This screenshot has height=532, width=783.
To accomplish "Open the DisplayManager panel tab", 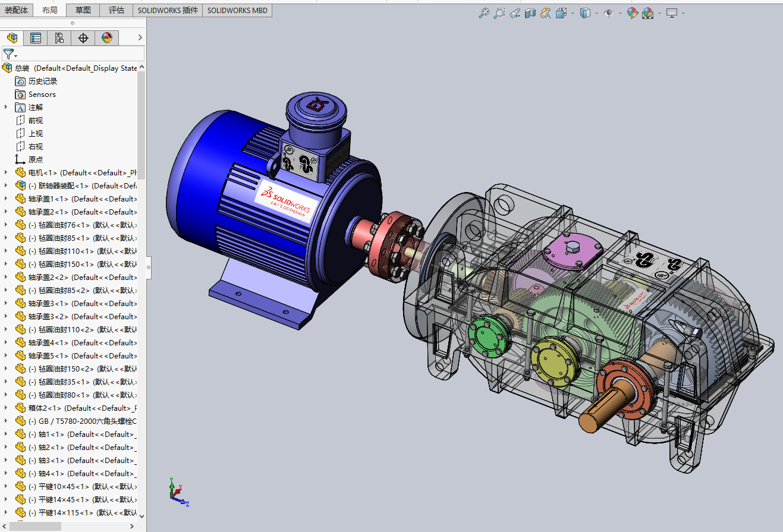I will point(107,38).
